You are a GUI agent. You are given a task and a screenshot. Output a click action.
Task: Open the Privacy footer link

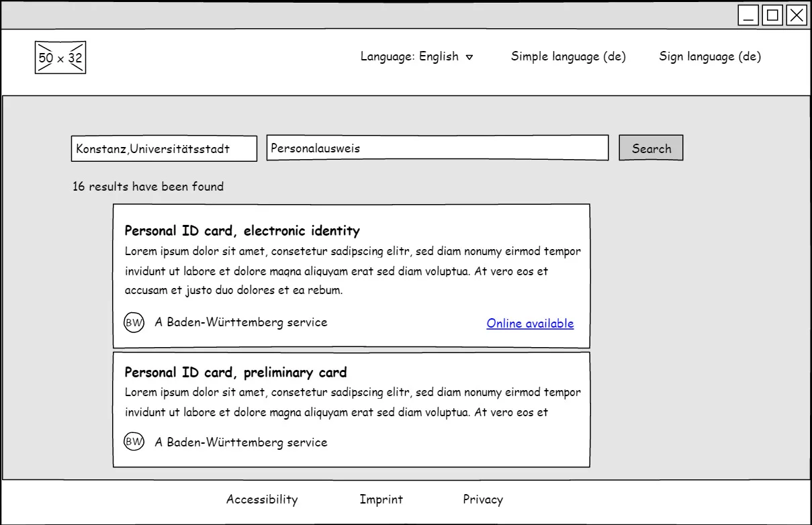(483, 499)
